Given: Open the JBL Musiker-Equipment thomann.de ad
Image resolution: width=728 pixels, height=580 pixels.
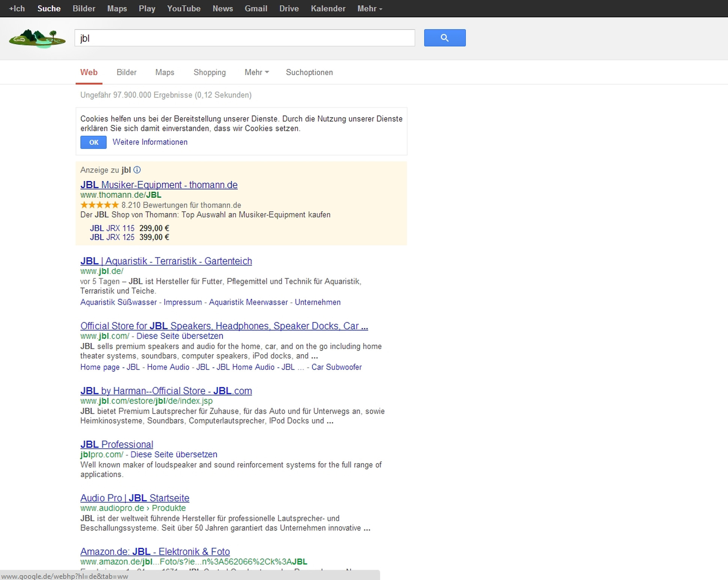Looking at the screenshot, I should (x=159, y=185).
